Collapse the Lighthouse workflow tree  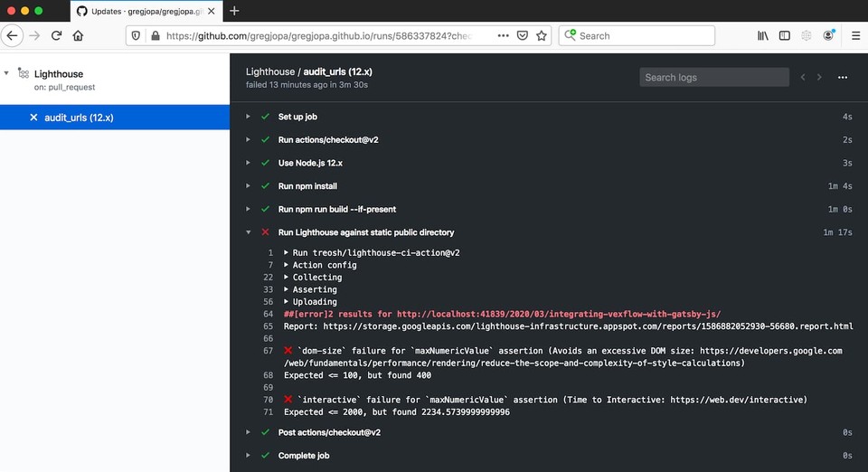[6, 73]
